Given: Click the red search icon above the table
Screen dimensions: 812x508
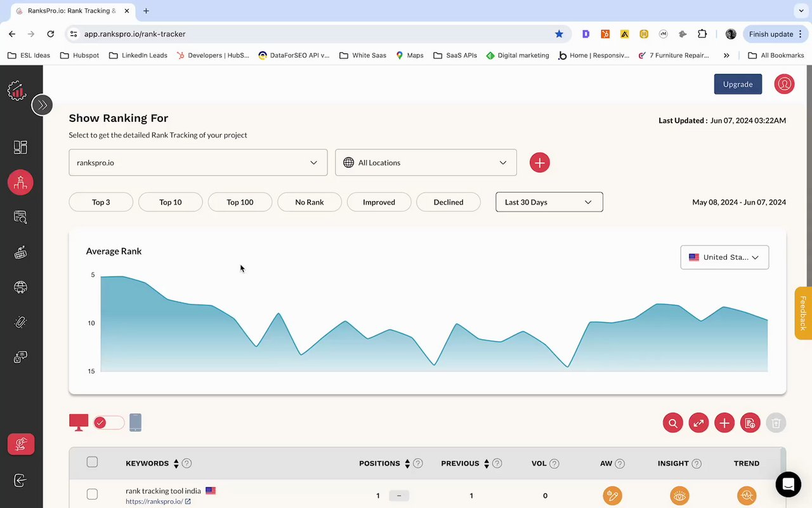Looking at the screenshot, I should [673, 423].
